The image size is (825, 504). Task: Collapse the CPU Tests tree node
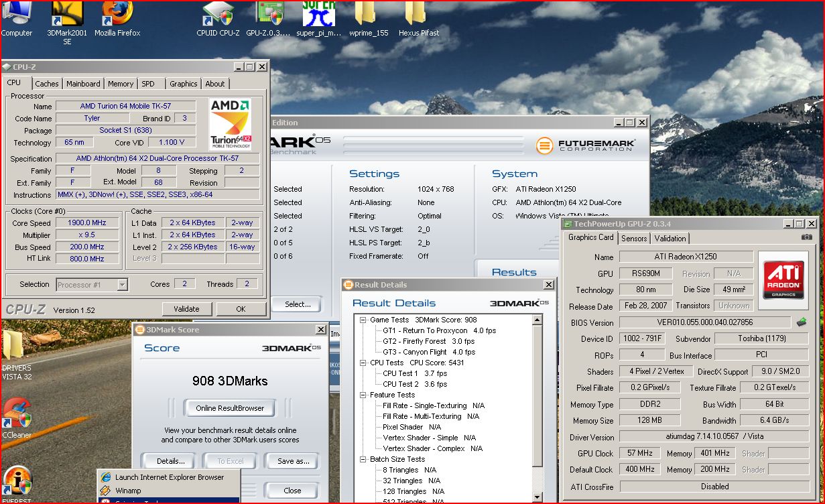coord(363,363)
